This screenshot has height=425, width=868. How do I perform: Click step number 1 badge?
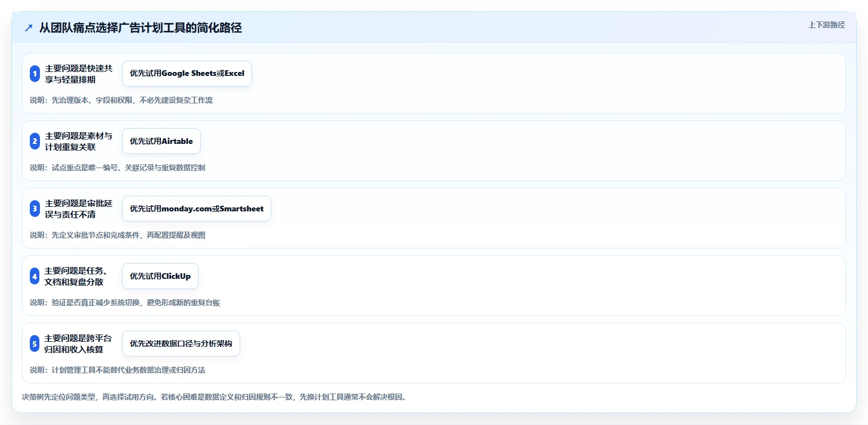coord(35,74)
